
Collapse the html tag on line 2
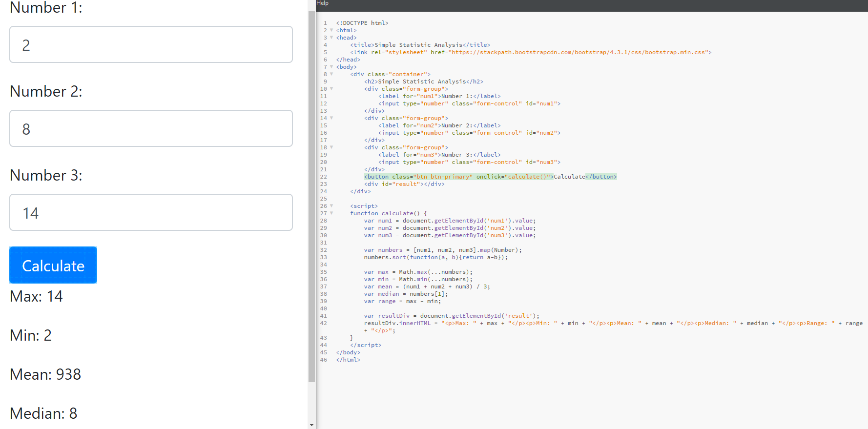pyautogui.click(x=331, y=30)
